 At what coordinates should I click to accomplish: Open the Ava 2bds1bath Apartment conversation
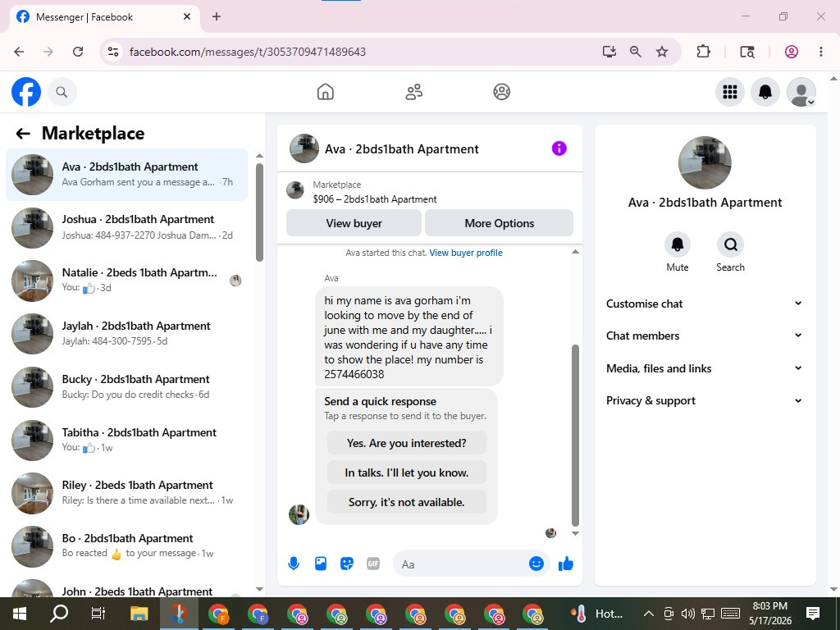tap(126, 175)
